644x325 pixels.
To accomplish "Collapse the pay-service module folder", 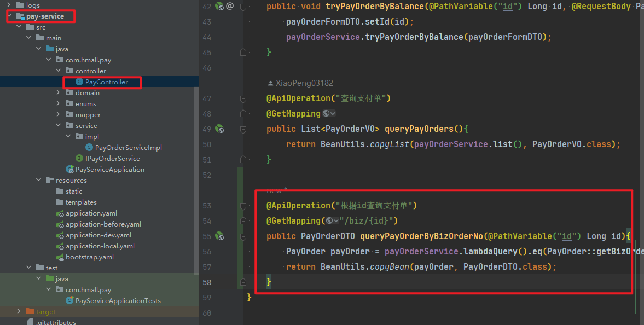I will 10,16.
